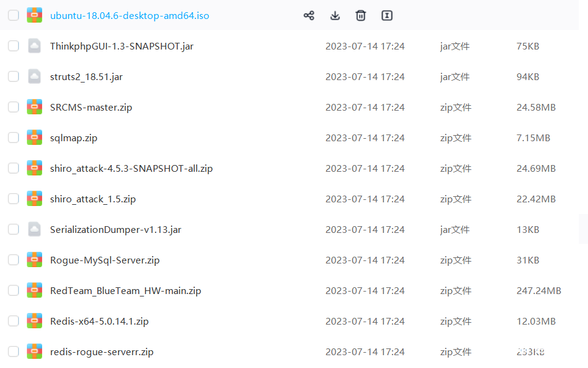Check the box for RedTeam_BlueTeam_HW-main.zip

[x=13, y=290]
